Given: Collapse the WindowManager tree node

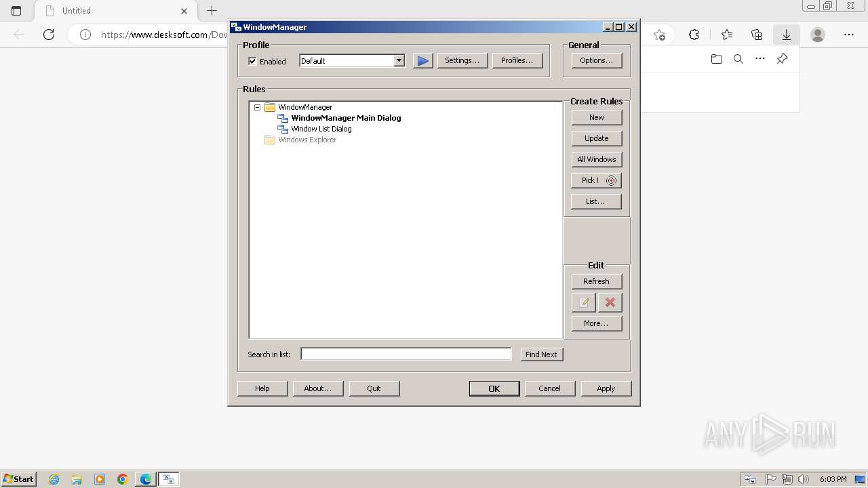Looking at the screenshot, I should (257, 107).
